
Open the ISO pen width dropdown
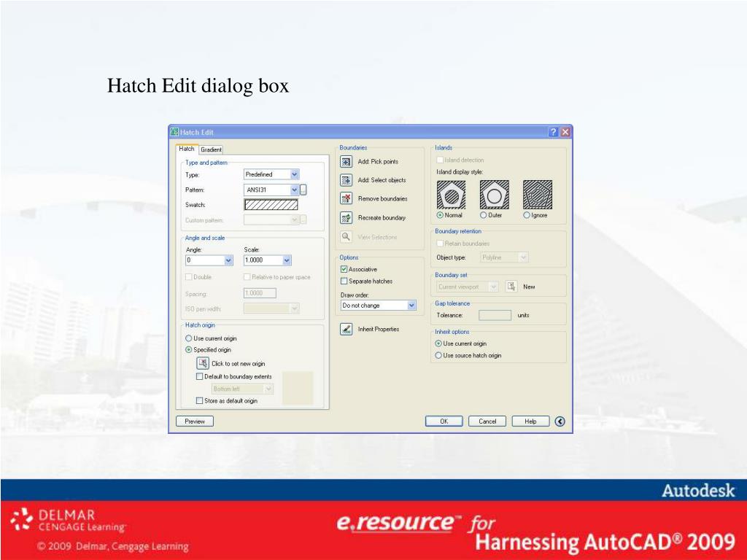click(271, 309)
